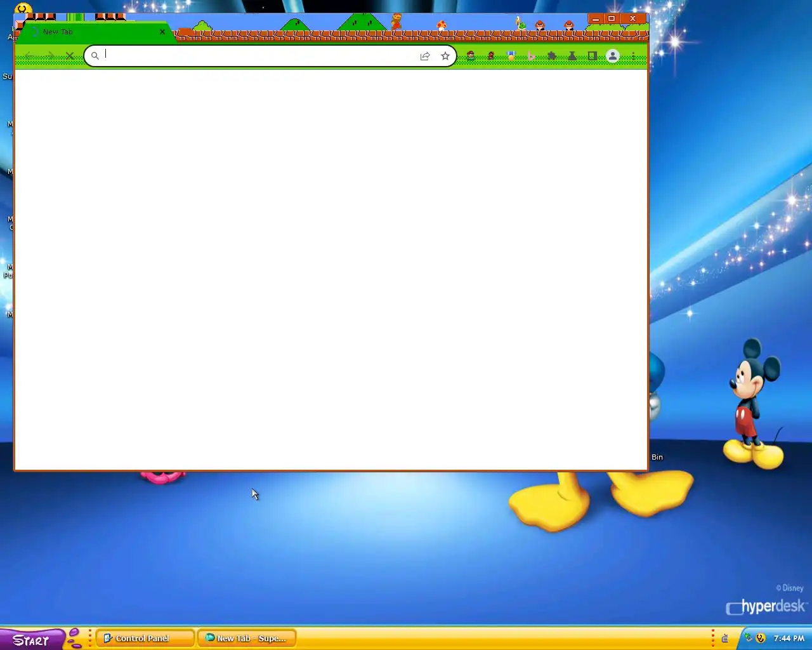Open the Chrome Labs flask icon
The width and height of the screenshot is (812, 650).
(572, 56)
